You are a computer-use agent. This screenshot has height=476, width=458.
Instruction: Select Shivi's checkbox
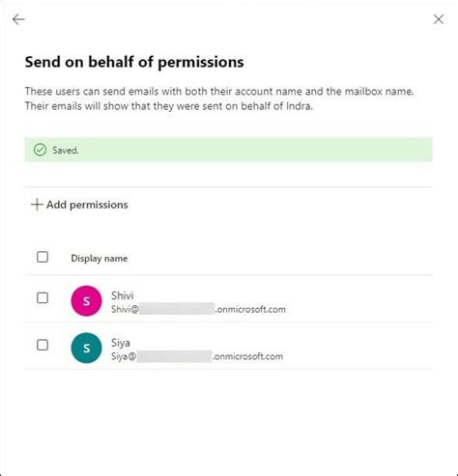click(43, 298)
